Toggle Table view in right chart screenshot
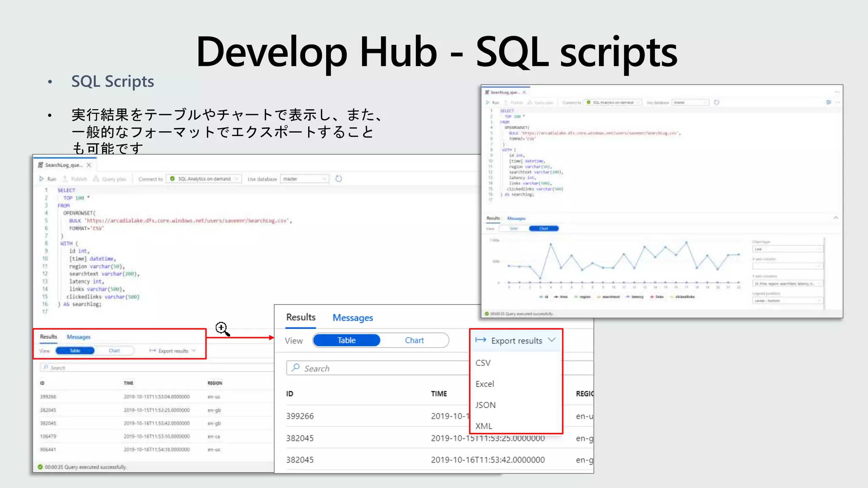The width and height of the screenshot is (868, 488). (x=514, y=228)
